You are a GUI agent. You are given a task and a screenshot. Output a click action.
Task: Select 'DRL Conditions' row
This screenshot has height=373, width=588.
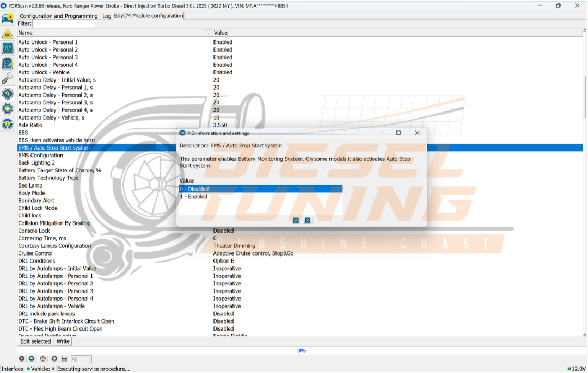coord(300,261)
